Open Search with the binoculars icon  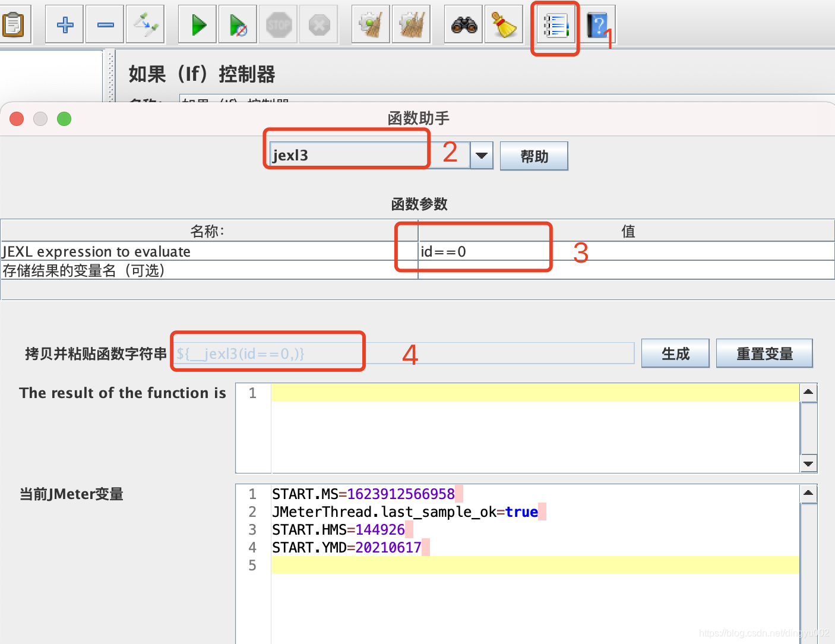(464, 25)
